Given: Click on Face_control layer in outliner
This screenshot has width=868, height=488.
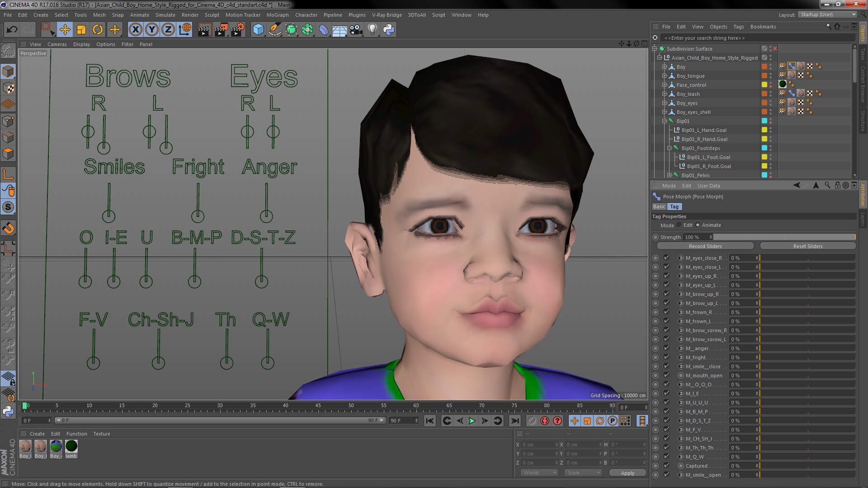Looking at the screenshot, I should 691,84.
